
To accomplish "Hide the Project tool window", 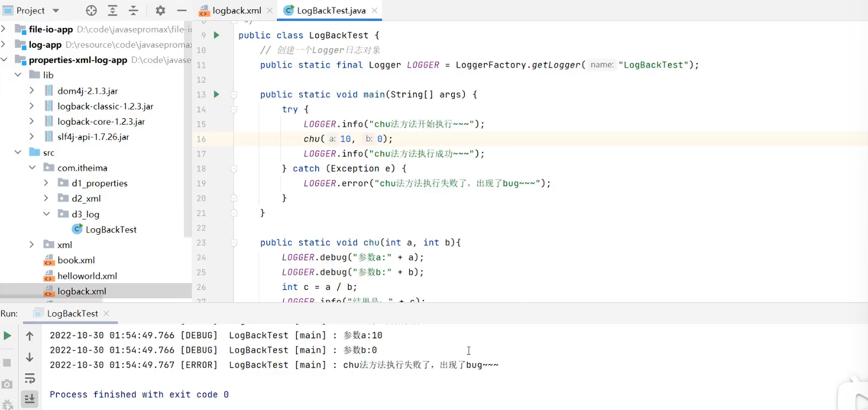I will 182,10.
